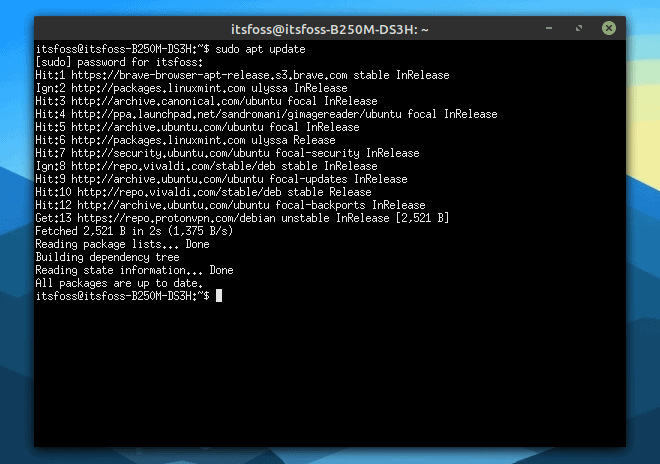Click the packages.linuxmint.com ulyssa InRelease URL
Viewport: 660px width, 464px height.
point(158,88)
